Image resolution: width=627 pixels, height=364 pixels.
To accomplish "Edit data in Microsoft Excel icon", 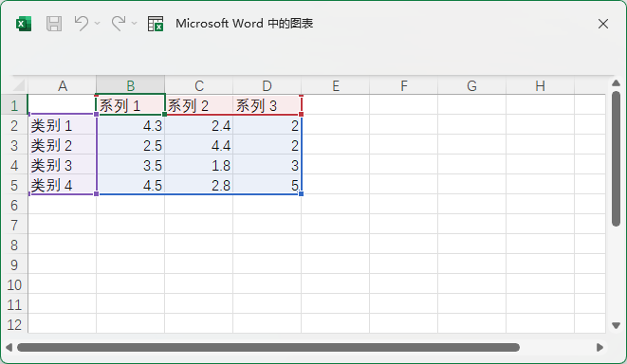I will click(156, 24).
